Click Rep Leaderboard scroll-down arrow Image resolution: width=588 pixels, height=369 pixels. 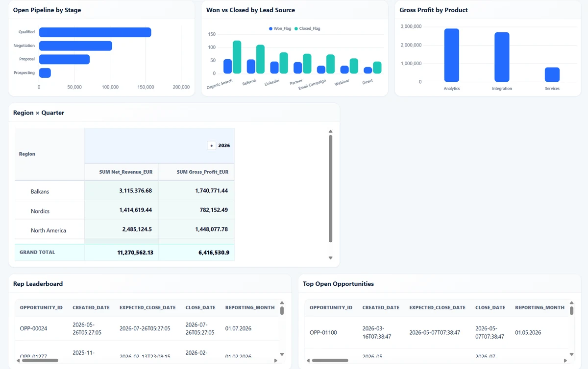(282, 354)
